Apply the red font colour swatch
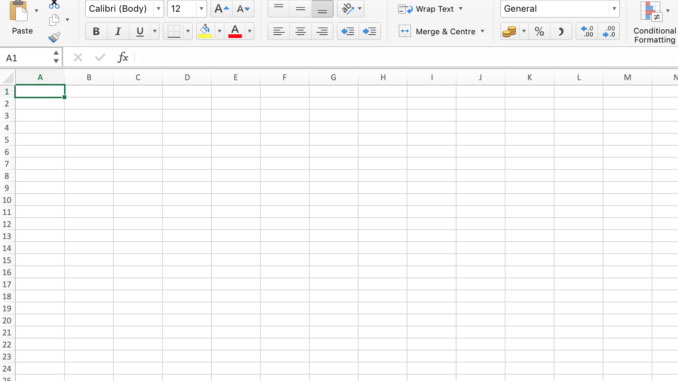678x381 pixels. tap(235, 31)
